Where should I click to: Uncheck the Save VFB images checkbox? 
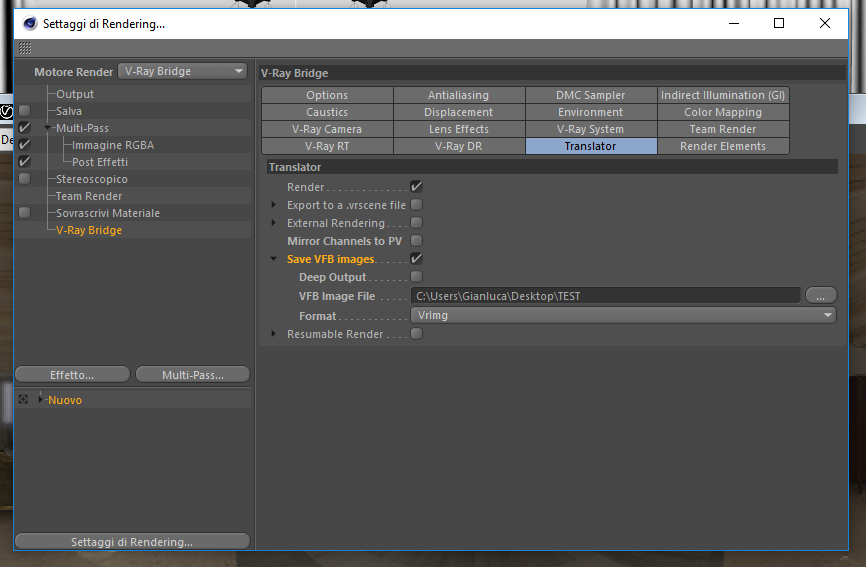[x=416, y=258]
